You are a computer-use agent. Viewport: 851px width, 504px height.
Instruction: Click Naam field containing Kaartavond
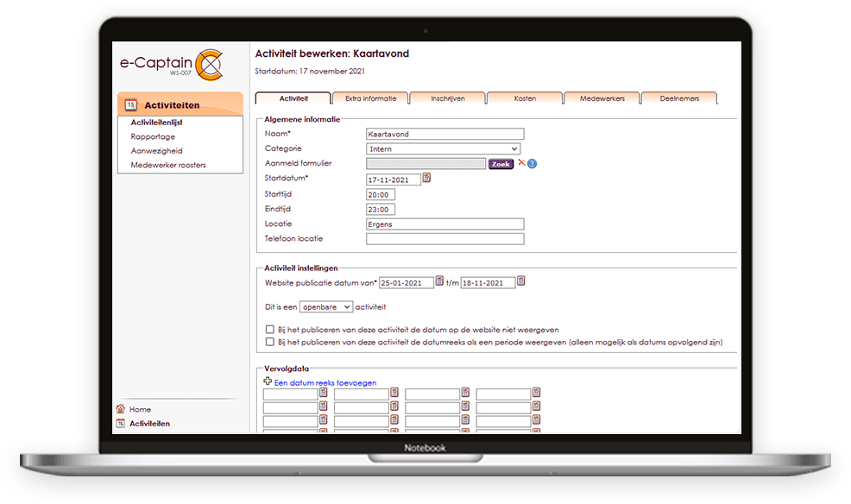445,134
